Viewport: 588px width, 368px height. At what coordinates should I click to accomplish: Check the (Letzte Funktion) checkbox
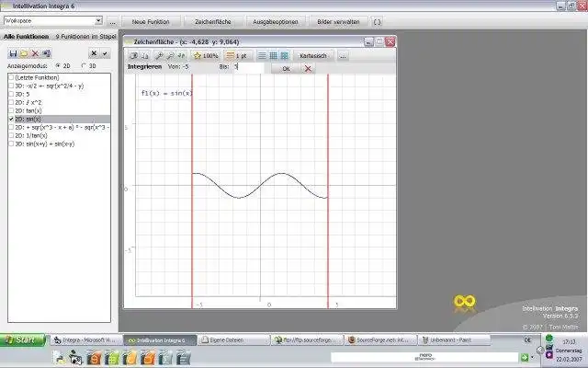(11, 77)
